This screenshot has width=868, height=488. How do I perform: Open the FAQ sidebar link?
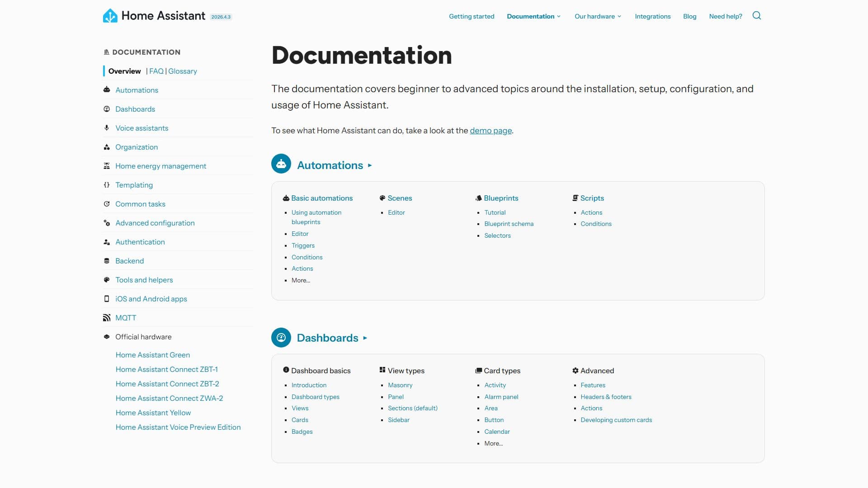[x=156, y=71]
